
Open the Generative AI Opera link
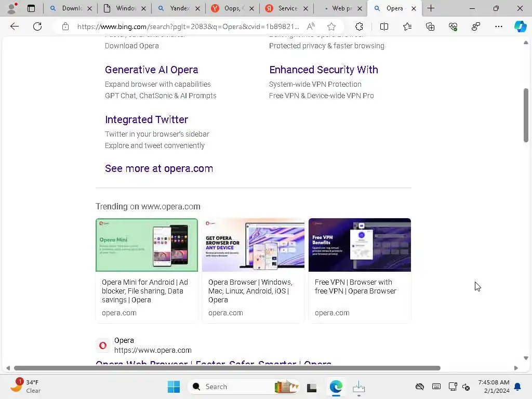[151, 70]
